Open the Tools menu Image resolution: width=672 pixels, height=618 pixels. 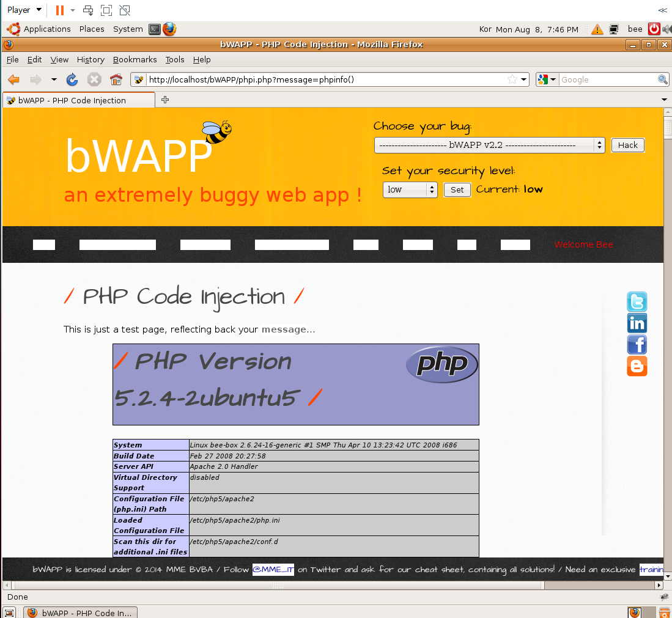pyautogui.click(x=175, y=59)
